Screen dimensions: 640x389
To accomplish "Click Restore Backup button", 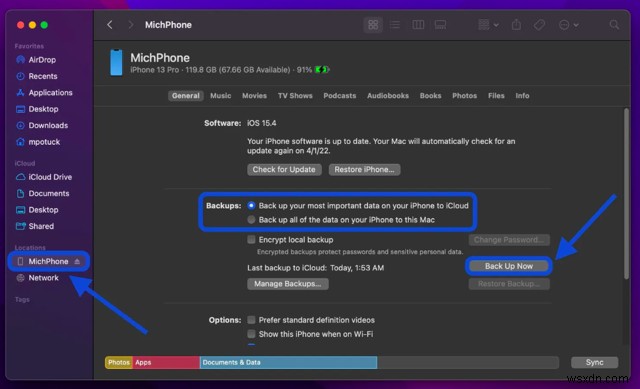I will tap(509, 284).
